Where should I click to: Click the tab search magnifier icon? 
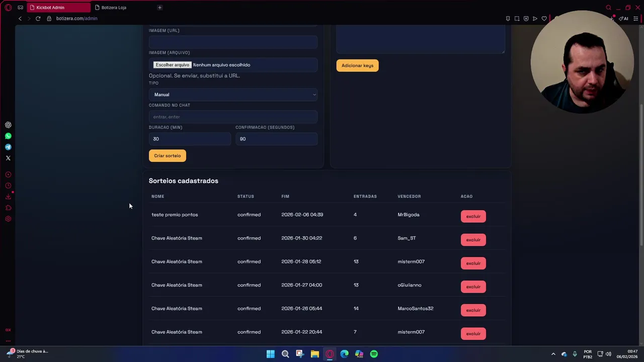pos(608,8)
